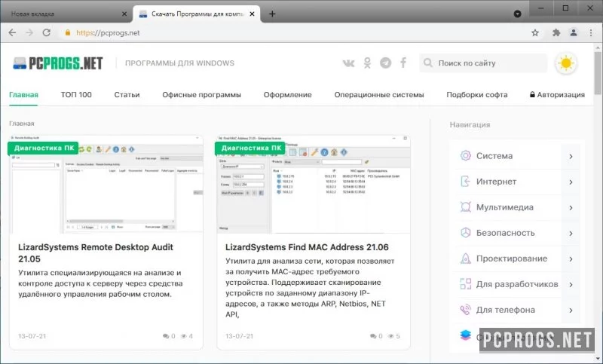Open the Odnoklassniki social icon

(x=367, y=63)
